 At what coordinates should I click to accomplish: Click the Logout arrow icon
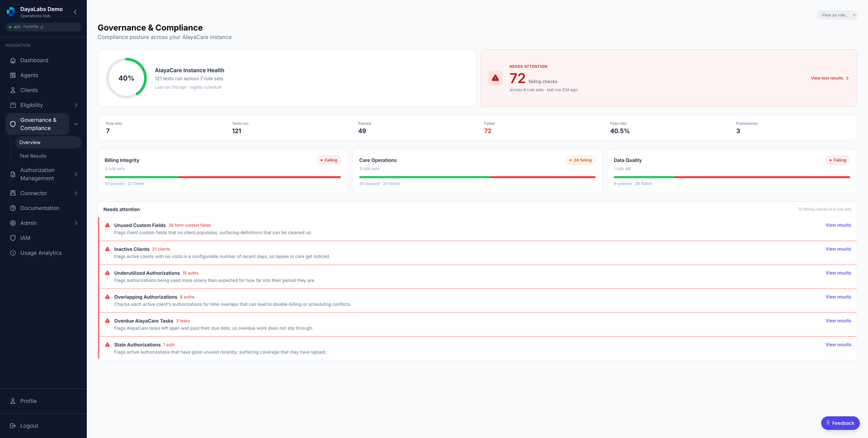point(13,426)
